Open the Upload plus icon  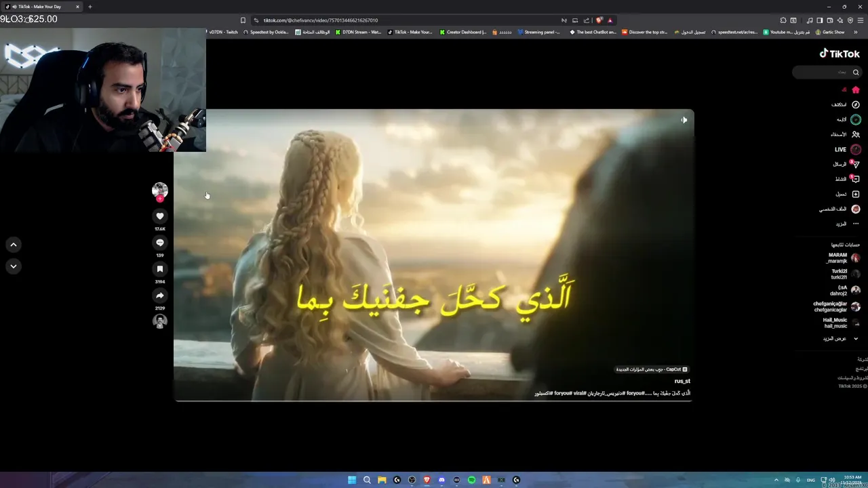coord(856,194)
